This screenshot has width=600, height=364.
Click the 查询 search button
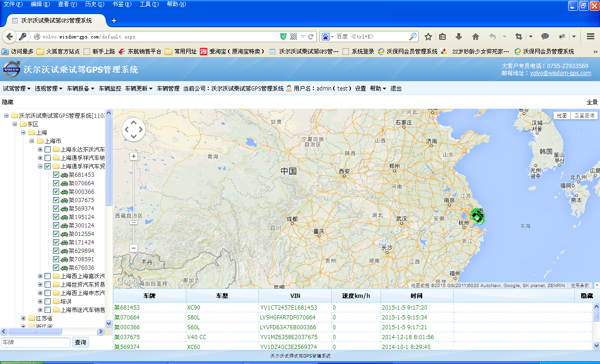[81, 342]
